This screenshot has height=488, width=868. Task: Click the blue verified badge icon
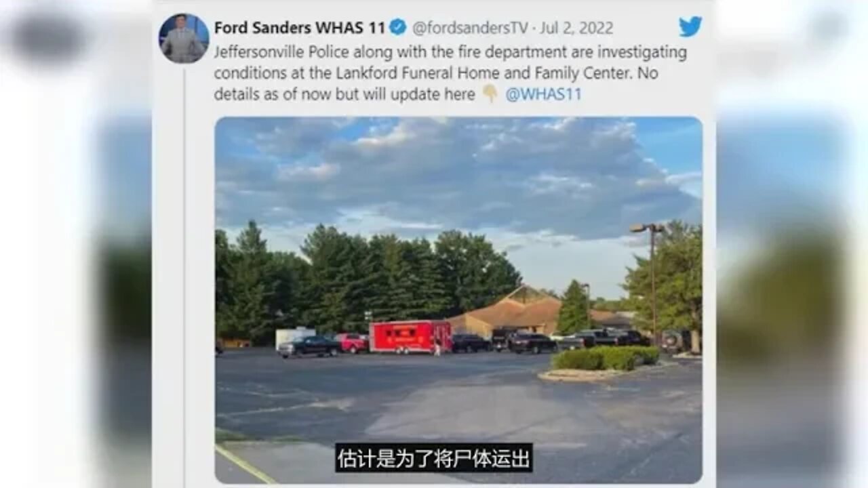tap(398, 28)
